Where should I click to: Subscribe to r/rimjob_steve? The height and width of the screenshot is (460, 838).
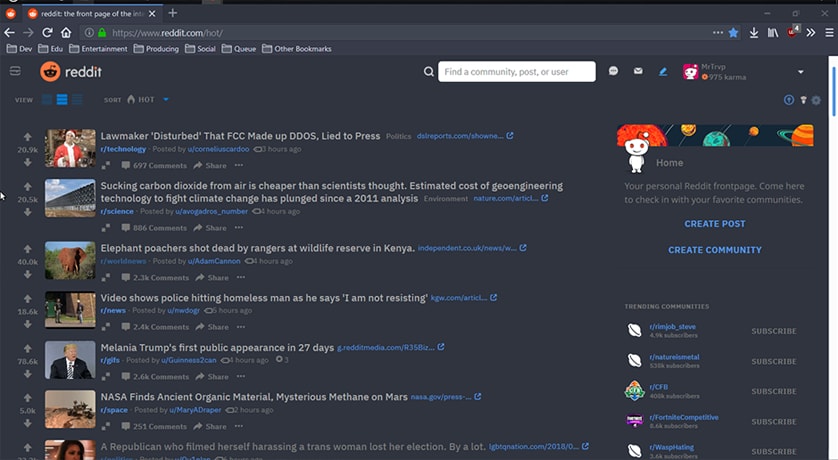click(x=773, y=331)
